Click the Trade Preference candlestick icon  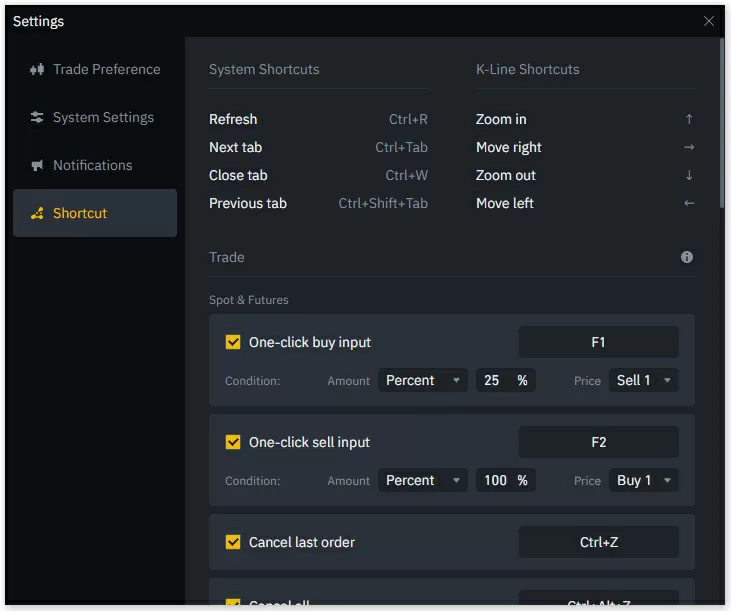pos(37,69)
